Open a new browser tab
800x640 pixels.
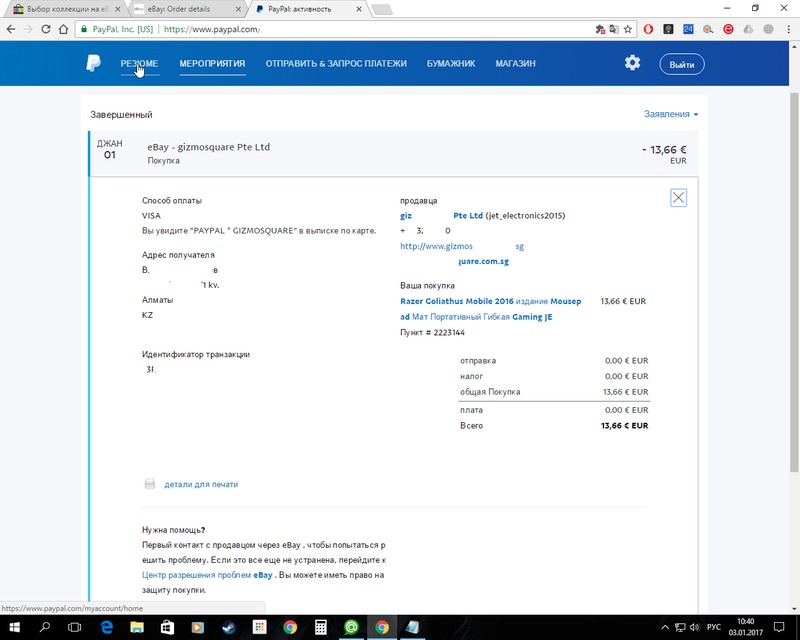382,9
